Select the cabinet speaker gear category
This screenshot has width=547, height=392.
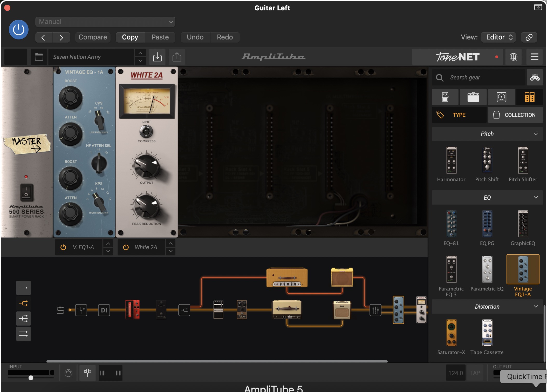pyautogui.click(x=501, y=97)
